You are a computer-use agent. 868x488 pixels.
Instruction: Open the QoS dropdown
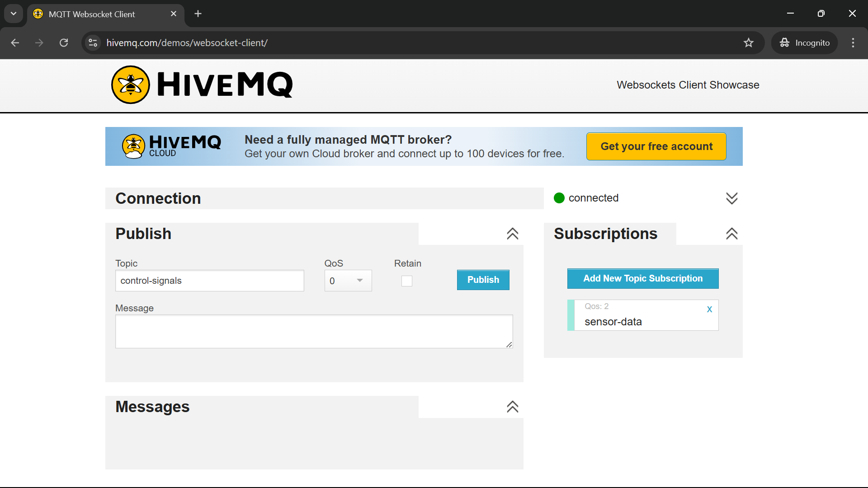click(348, 281)
